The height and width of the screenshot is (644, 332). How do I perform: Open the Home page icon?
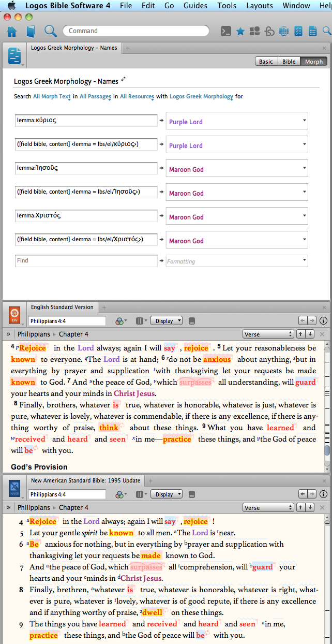(x=11, y=32)
